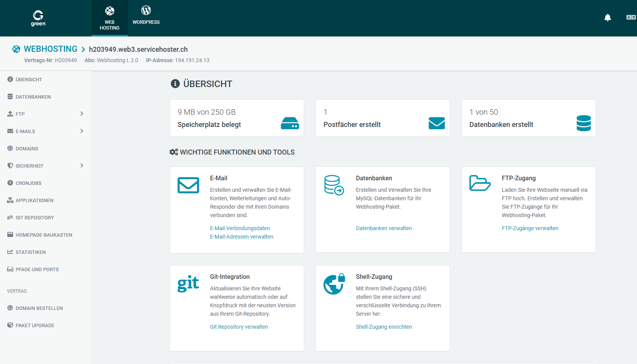Click the Datenbanken stack icon in sidebar

[x=10, y=96]
